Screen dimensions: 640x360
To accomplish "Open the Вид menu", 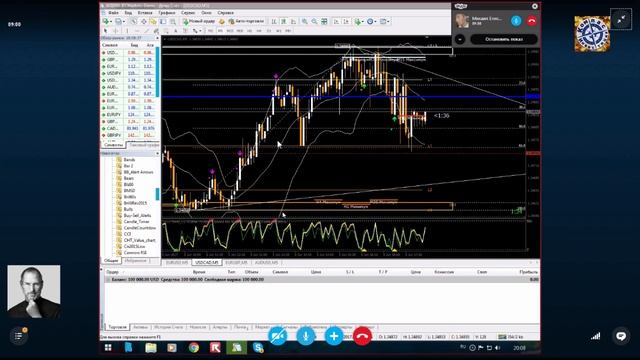I will click(x=128, y=13).
